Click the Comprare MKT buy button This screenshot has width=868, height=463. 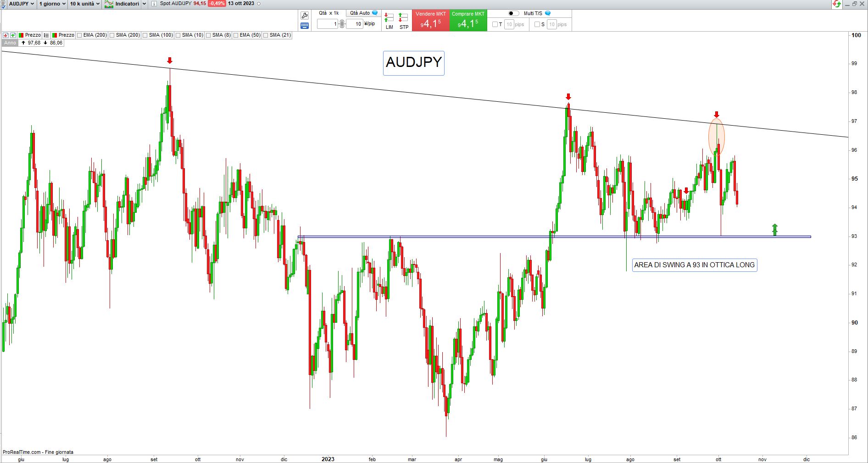click(468, 21)
